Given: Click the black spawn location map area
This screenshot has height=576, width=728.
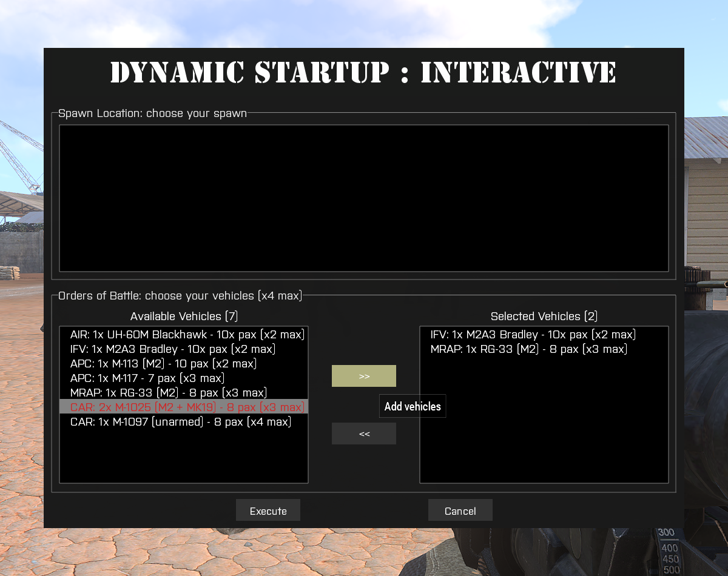Looking at the screenshot, I should click(364, 198).
